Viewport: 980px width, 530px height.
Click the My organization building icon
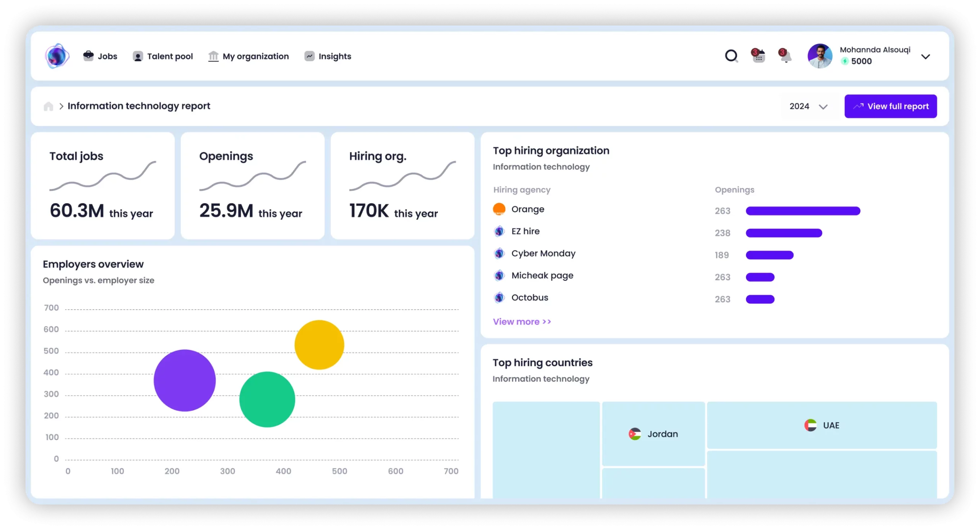213,56
